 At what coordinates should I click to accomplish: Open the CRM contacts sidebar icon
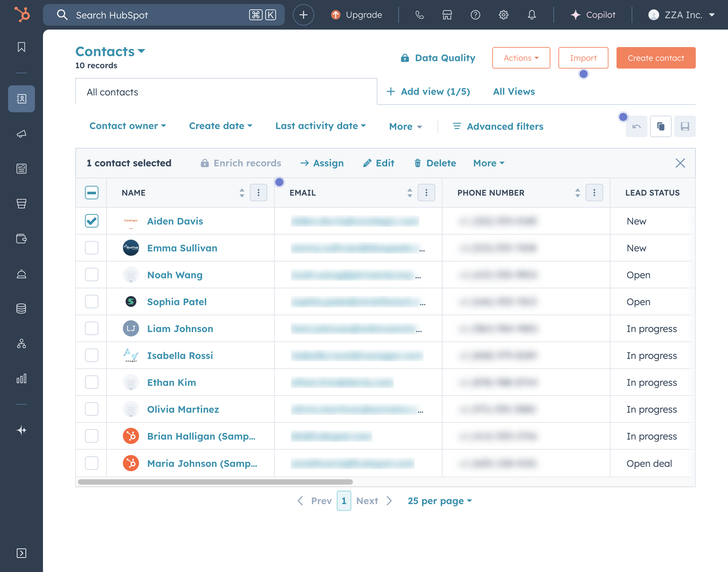coord(21,99)
